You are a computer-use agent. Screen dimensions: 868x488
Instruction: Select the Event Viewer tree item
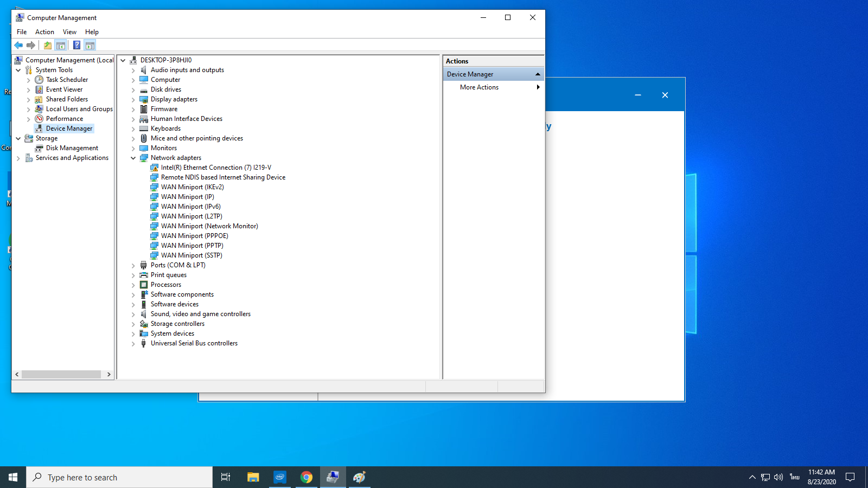point(64,89)
